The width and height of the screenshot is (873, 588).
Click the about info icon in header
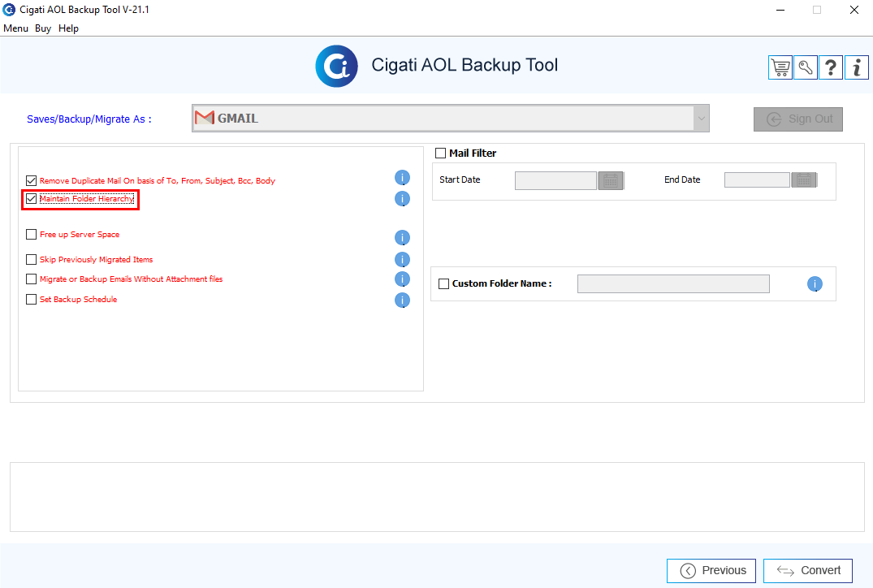[856, 68]
